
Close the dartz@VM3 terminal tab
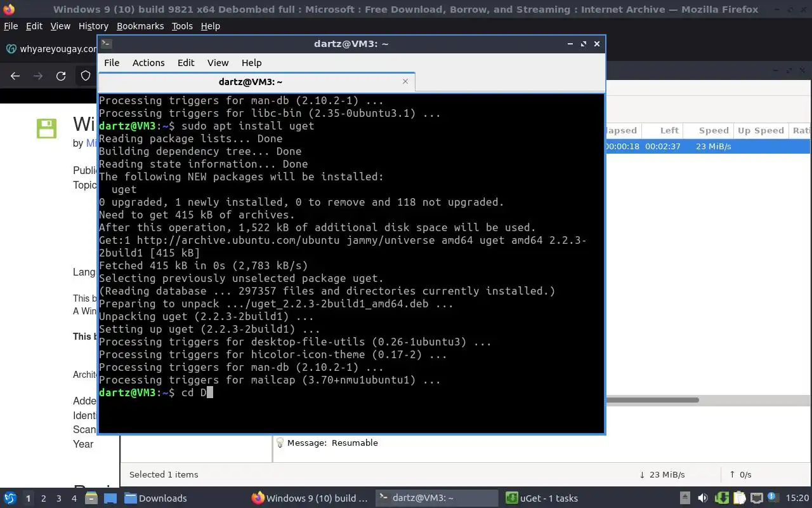(x=405, y=81)
